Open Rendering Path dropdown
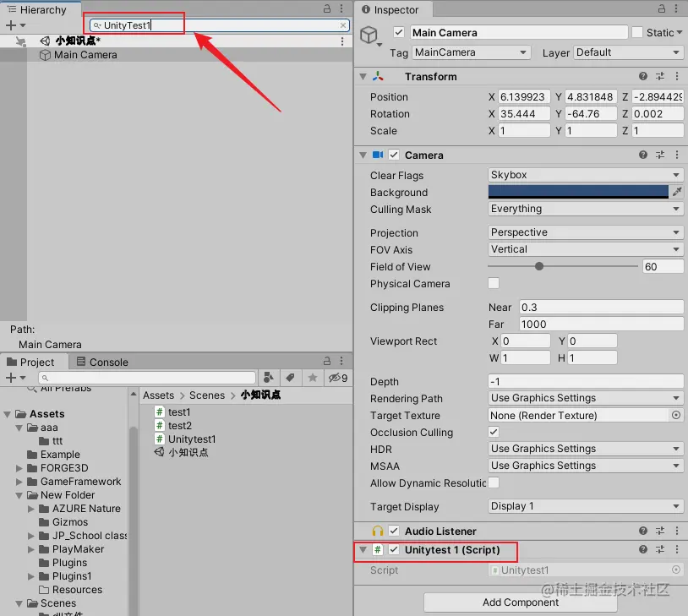 pyautogui.click(x=586, y=398)
